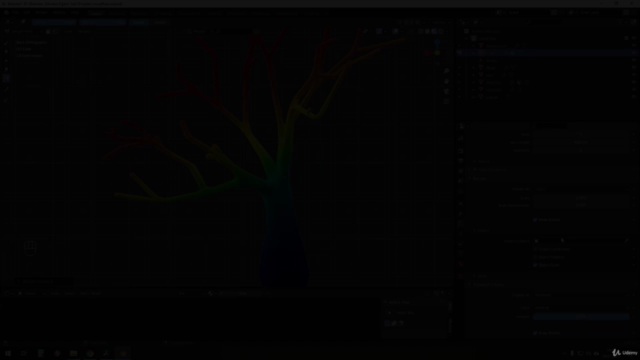This screenshot has height=360, width=640.
Task: Open the Weight Paint mode dropdown
Action: tap(22, 31)
